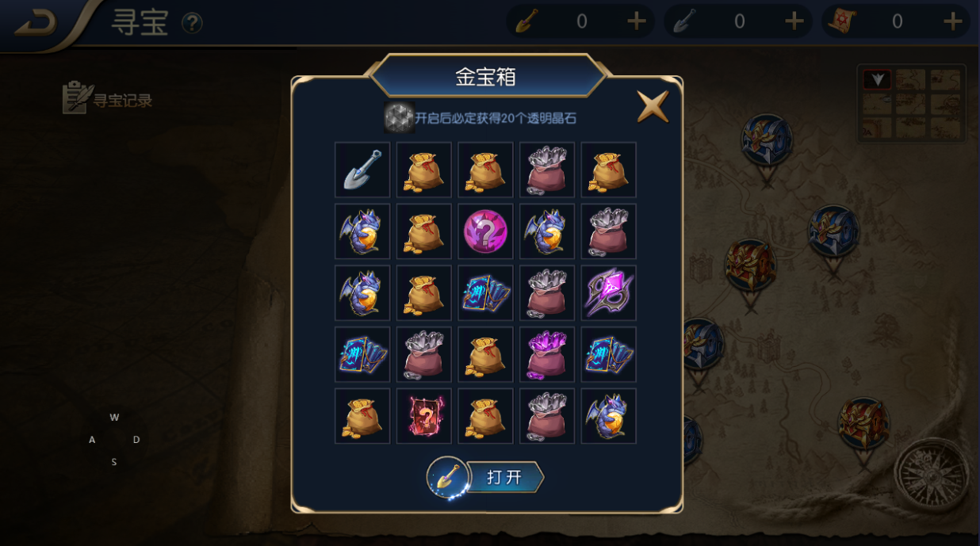Viewport: 980px width, 546px height.
Task: Close the 金宝箱 dialog with X
Action: [x=653, y=106]
